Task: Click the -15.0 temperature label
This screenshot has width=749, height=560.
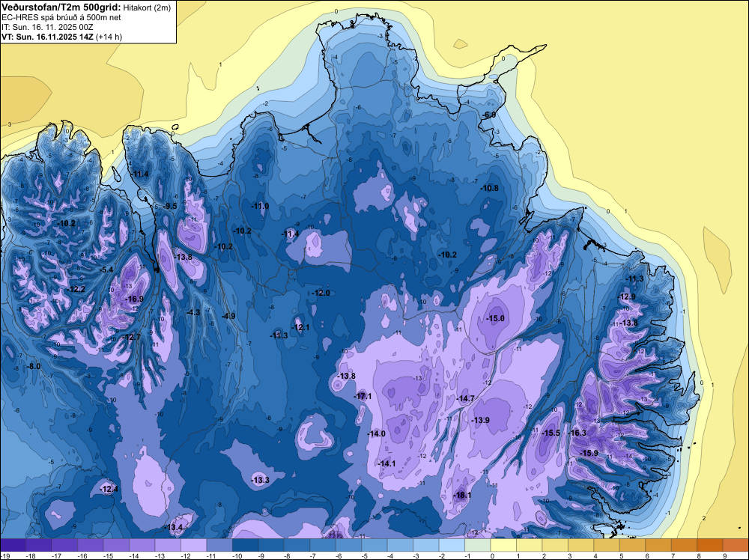Action: pyautogui.click(x=495, y=318)
